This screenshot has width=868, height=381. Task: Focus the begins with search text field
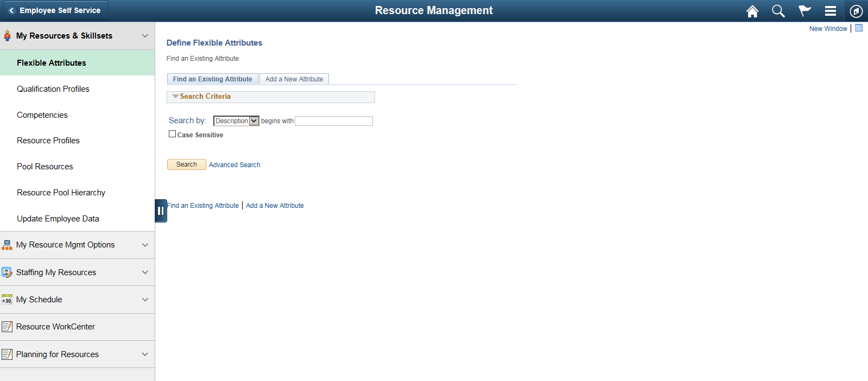(334, 121)
